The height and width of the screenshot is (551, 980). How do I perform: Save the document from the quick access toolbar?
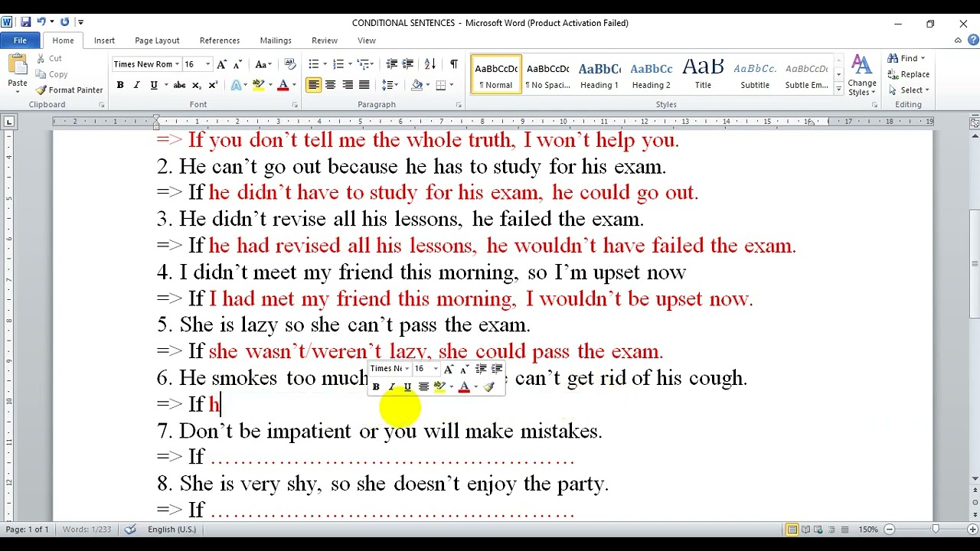pos(26,22)
